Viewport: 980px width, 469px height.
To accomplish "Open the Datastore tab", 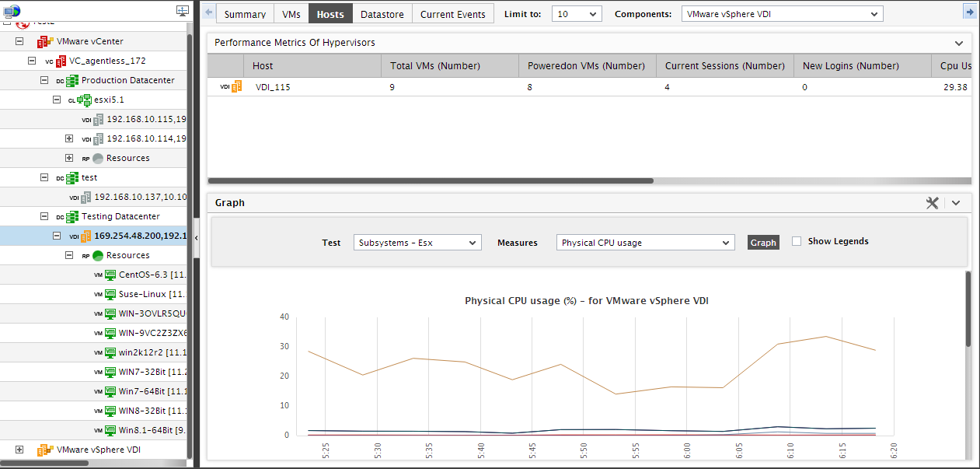I will 382,14.
